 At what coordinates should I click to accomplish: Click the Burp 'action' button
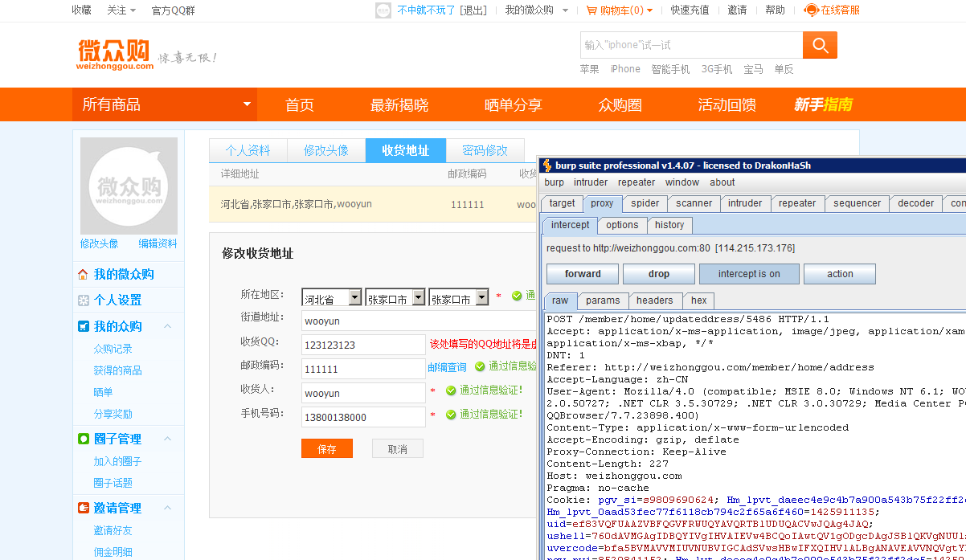840,274
